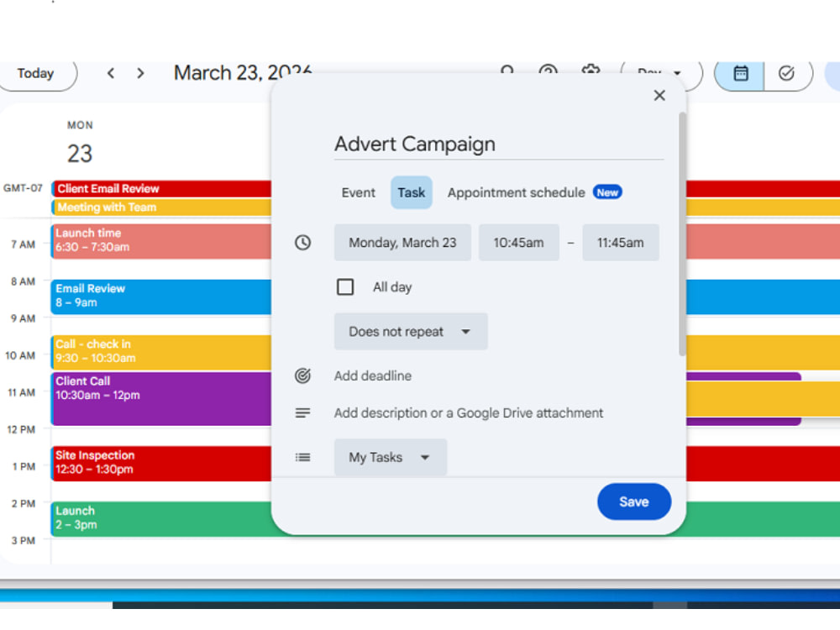Open the Does not repeat dropdown
The width and height of the screenshot is (840, 630).
pos(411,332)
